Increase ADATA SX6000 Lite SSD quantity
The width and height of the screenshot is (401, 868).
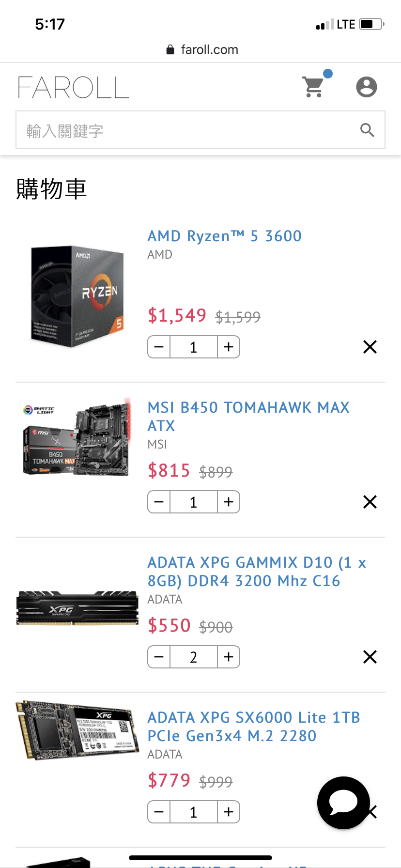[x=229, y=812]
